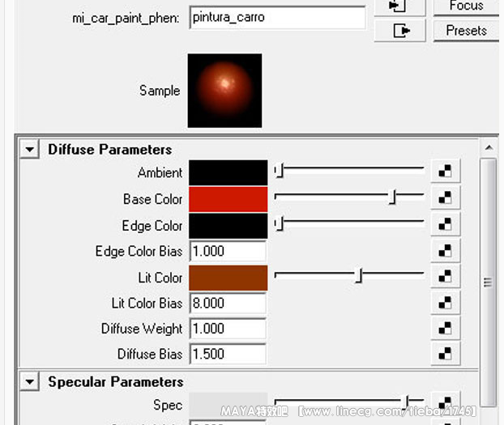Click the map button beside Ambient
This screenshot has width=504, height=425.
(445, 172)
